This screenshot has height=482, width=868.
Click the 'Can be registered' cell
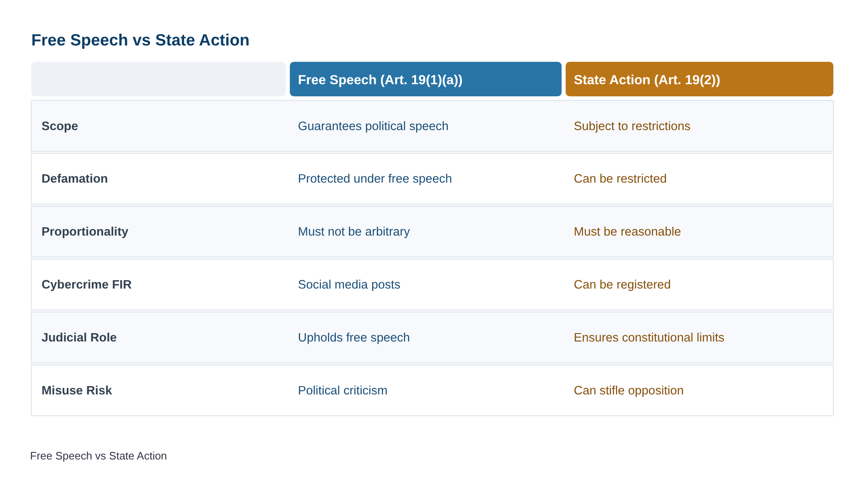[x=622, y=284]
